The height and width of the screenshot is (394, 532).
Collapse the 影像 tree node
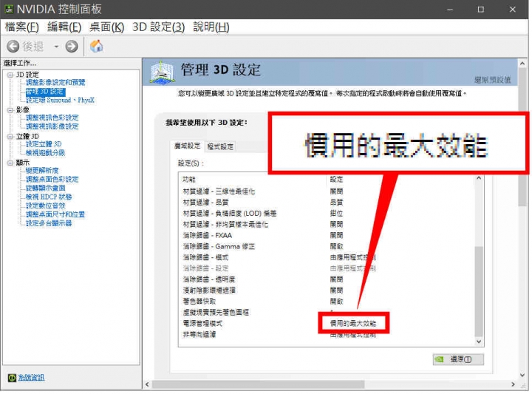(x=10, y=110)
